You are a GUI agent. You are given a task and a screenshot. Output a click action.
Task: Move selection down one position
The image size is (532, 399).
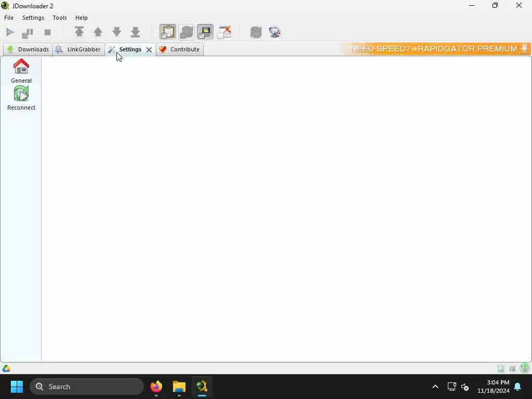tap(117, 32)
